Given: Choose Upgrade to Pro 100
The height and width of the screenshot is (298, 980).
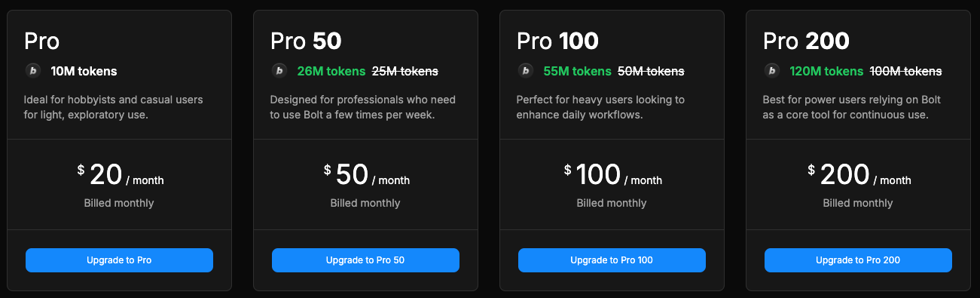Looking at the screenshot, I should (x=612, y=260).
